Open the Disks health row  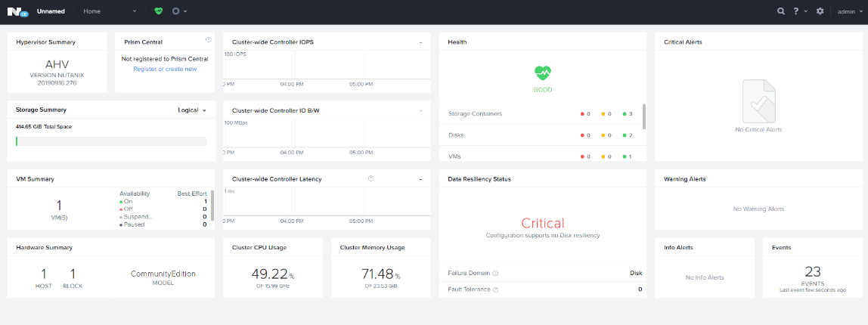click(540, 135)
